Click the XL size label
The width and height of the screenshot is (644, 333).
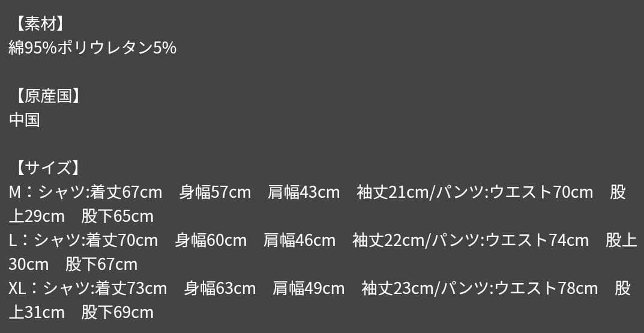[x=17, y=289]
